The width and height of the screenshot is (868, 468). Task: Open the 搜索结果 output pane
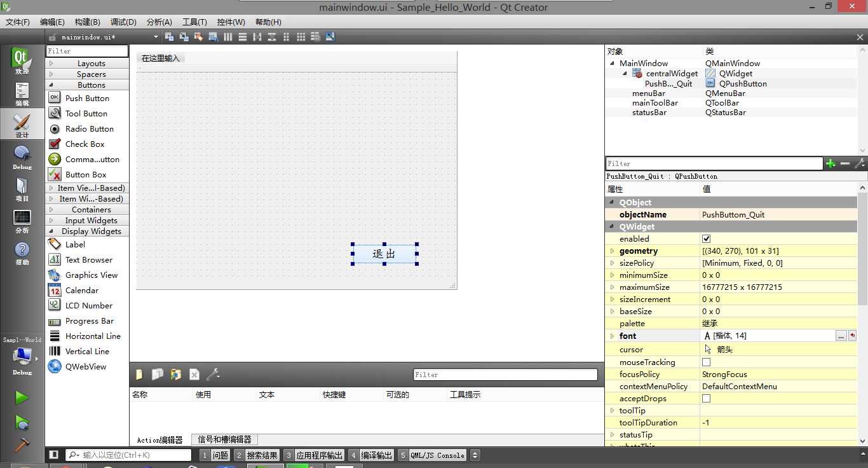[257, 455]
